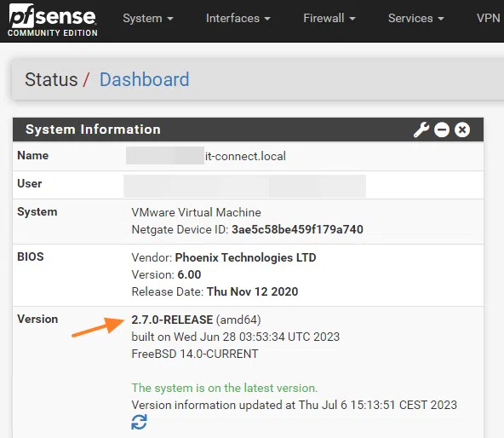The height and width of the screenshot is (438, 504).
Task: Click the System row label
Action: click(37, 212)
